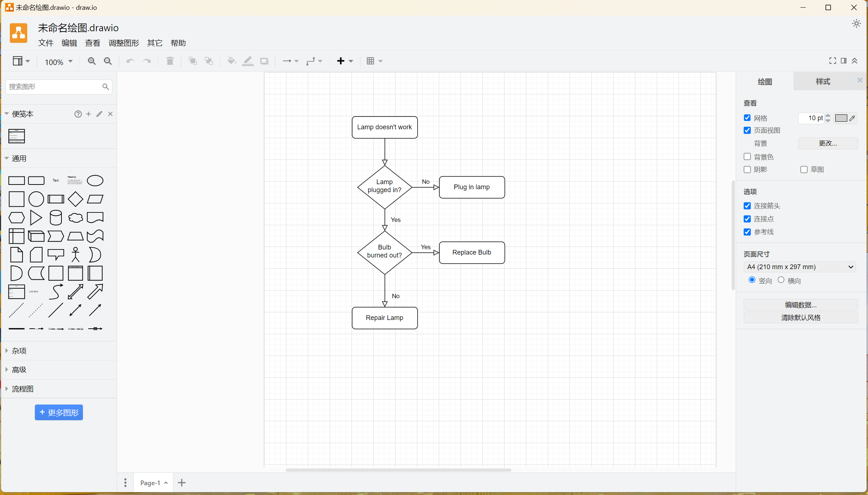Click the fullscreen icon in toolbar
Screen dimensions: 868x495
[832, 61]
